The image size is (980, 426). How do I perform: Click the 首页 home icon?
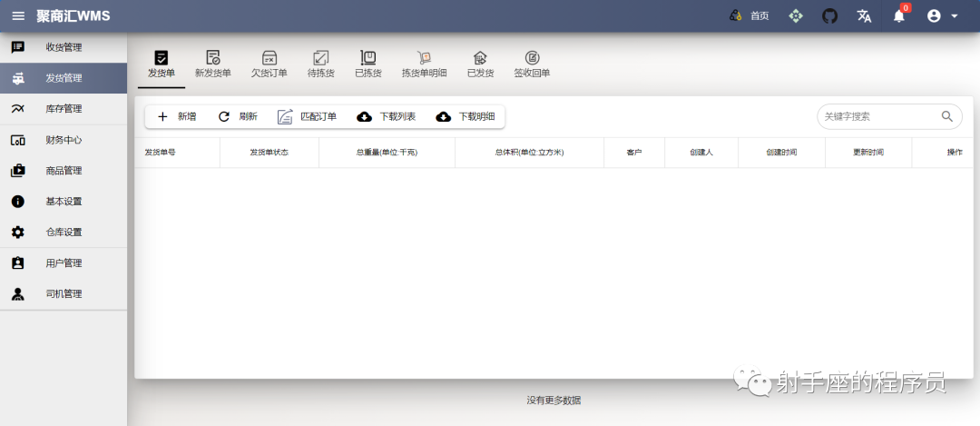(x=736, y=16)
